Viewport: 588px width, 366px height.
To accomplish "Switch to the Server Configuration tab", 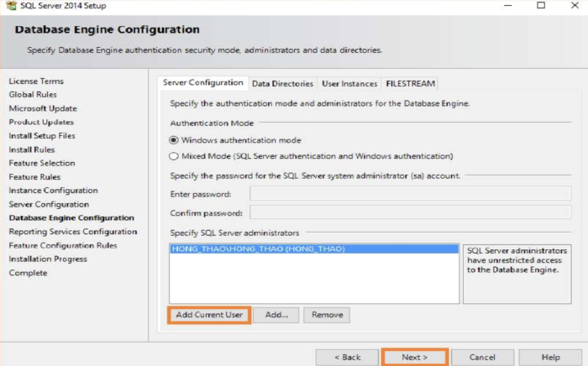I will (203, 83).
